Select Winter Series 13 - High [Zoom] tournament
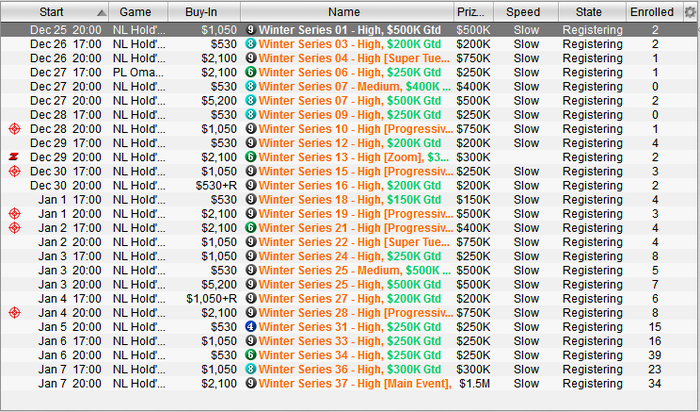 click(350, 157)
